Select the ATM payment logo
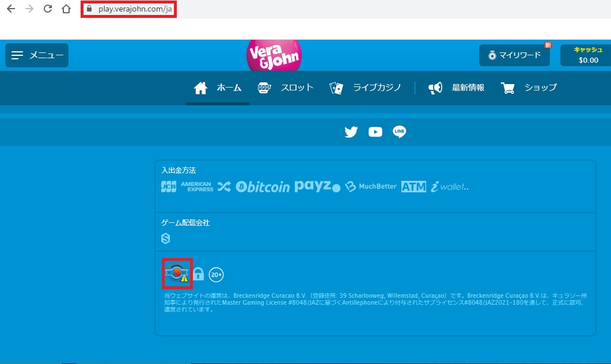This screenshot has height=364, width=611. pos(414,187)
